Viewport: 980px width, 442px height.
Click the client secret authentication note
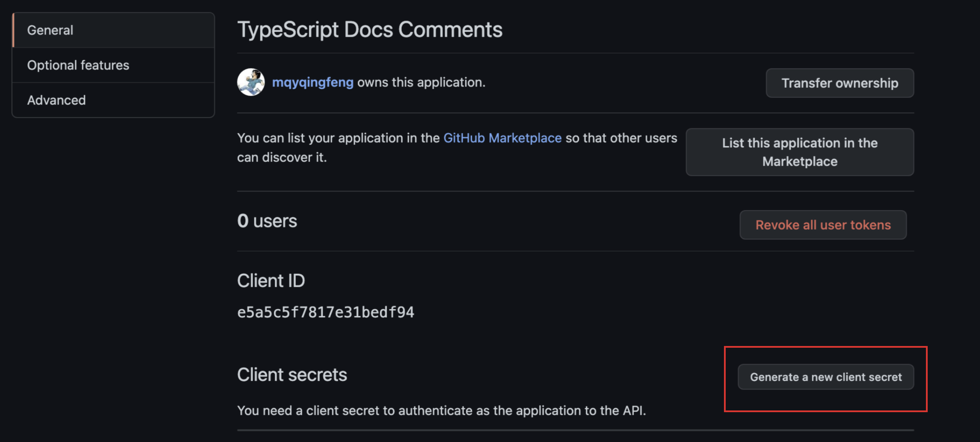tap(442, 410)
